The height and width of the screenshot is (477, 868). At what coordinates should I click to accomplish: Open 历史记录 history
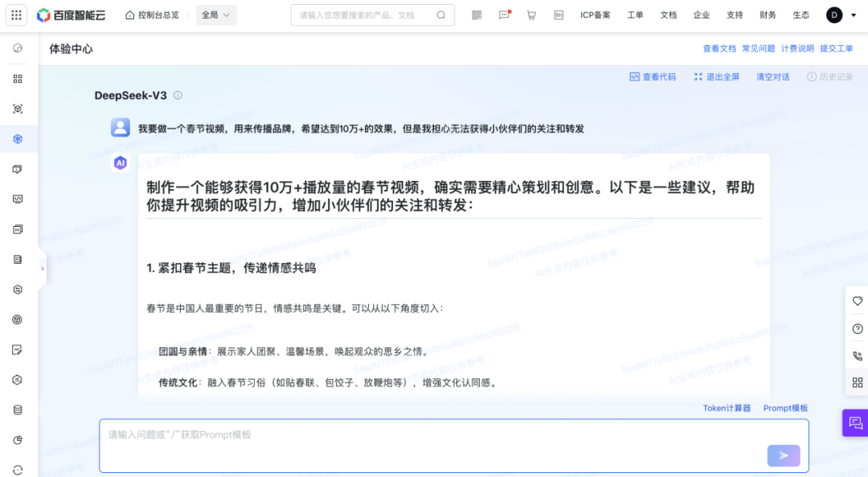pyautogui.click(x=829, y=77)
